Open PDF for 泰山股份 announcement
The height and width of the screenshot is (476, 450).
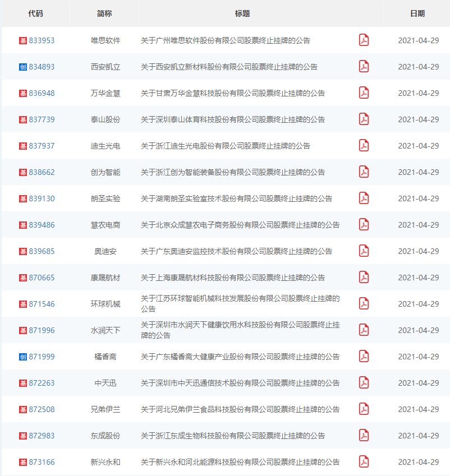coord(364,119)
